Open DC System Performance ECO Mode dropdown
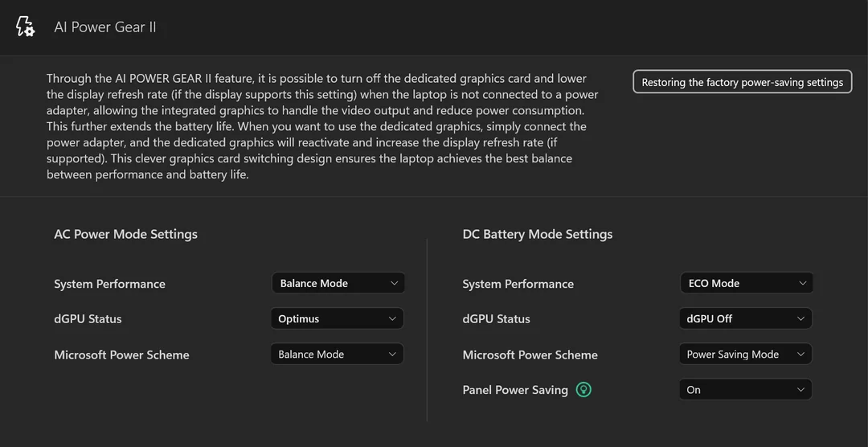868x447 pixels. click(x=746, y=283)
